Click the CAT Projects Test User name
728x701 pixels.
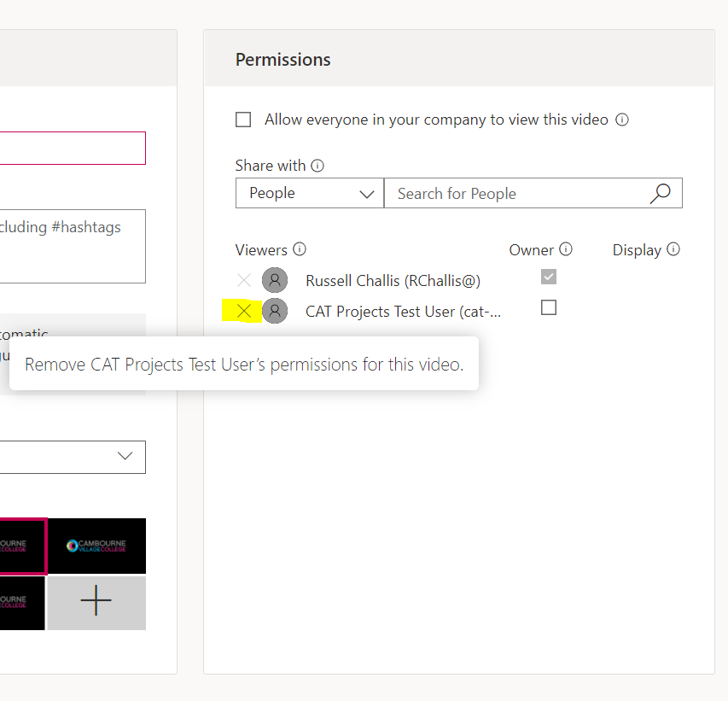coord(403,312)
